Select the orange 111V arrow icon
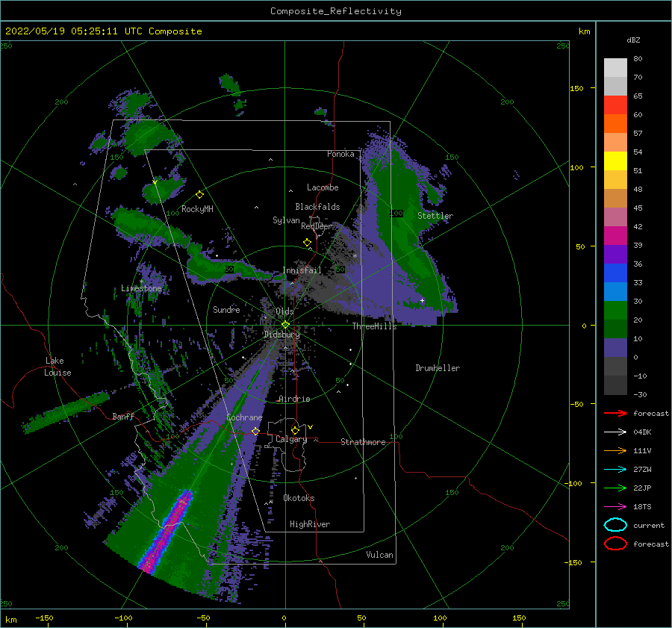This screenshot has width=672, height=628. click(615, 450)
